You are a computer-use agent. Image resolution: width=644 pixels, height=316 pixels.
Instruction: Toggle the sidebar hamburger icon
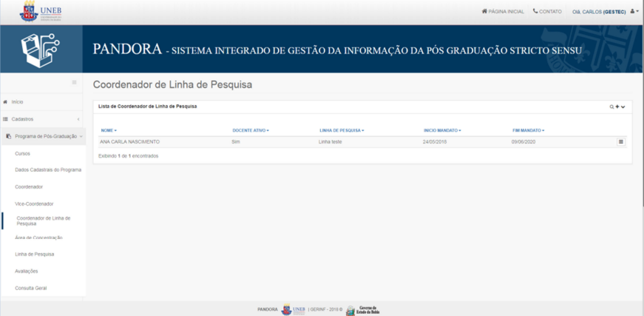pyautogui.click(x=75, y=82)
